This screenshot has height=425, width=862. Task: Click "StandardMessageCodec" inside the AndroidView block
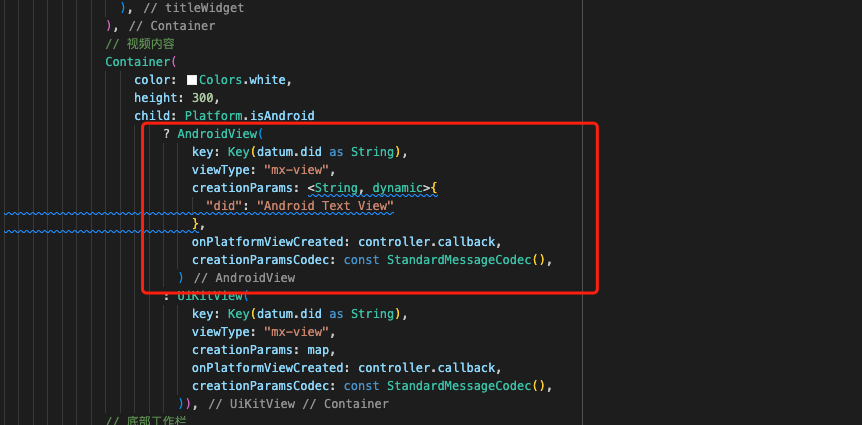pos(459,260)
